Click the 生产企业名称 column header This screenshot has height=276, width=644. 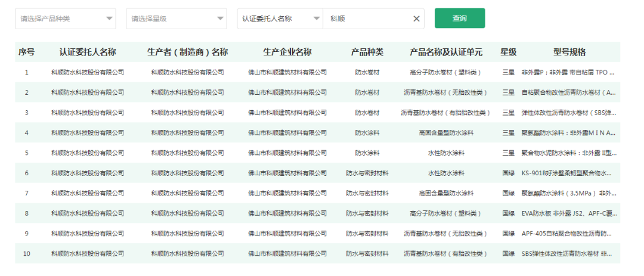[287, 52]
